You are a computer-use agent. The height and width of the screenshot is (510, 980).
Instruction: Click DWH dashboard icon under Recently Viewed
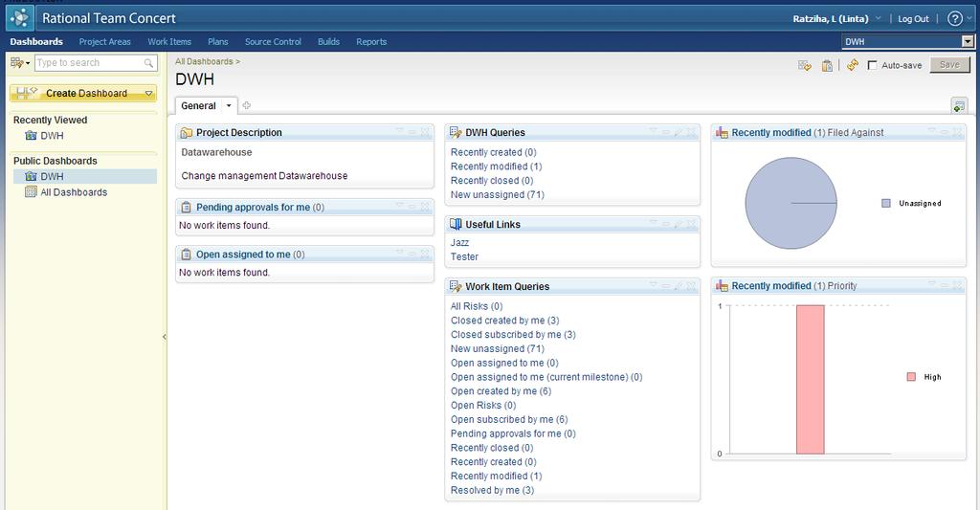click(x=31, y=136)
